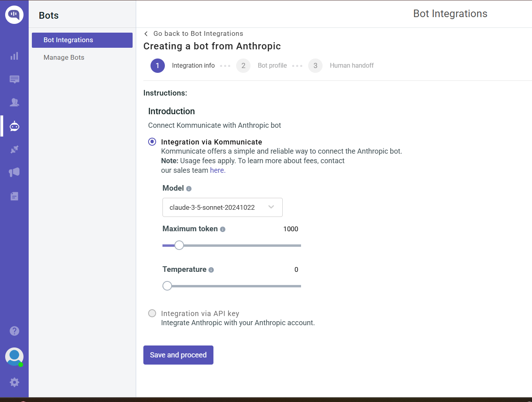Click Go back to Bot Integrations link
This screenshot has width=532, height=402.
point(198,34)
